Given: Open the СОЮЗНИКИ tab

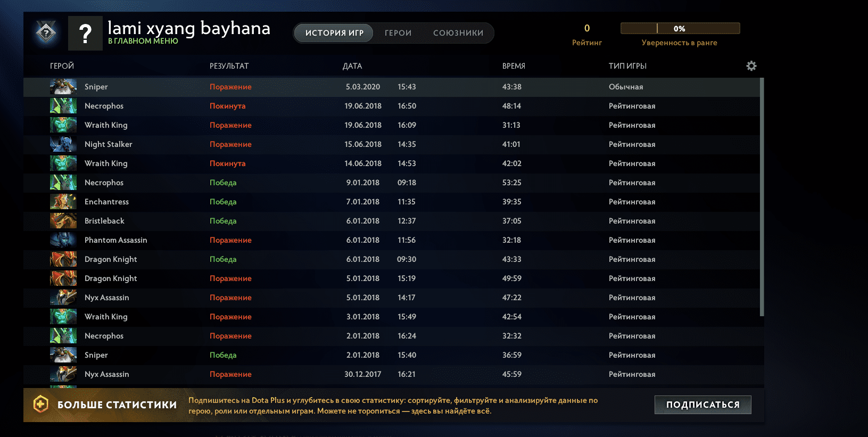Looking at the screenshot, I should (458, 33).
